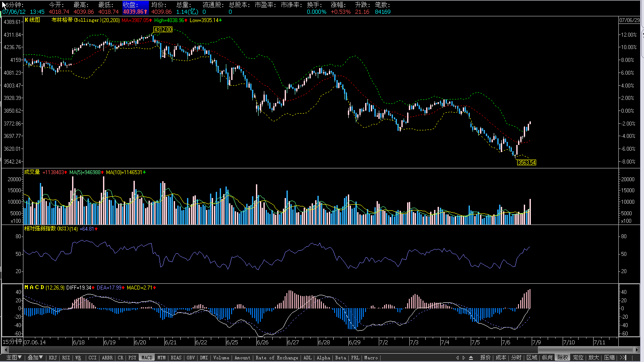The height and width of the screenshot is (362, 644).
Task: Click the 纵向 vertical button
Action: coord(547,358)
